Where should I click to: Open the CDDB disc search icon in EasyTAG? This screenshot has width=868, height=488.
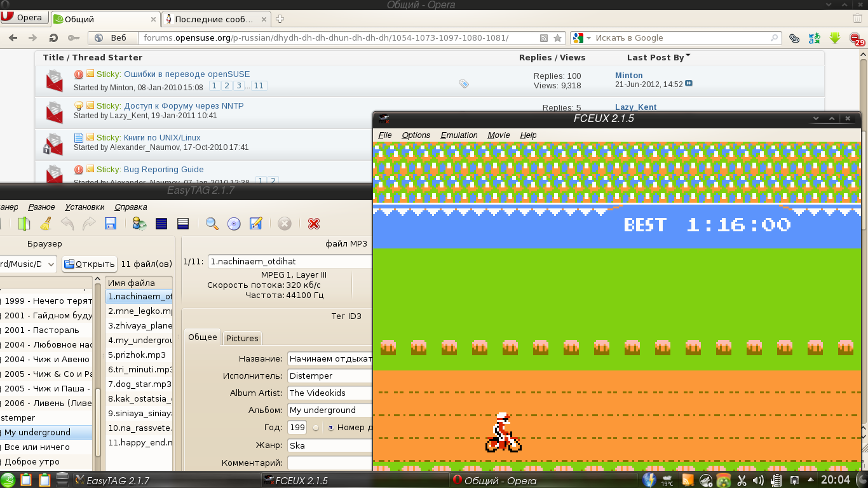(x=234, y=224)
